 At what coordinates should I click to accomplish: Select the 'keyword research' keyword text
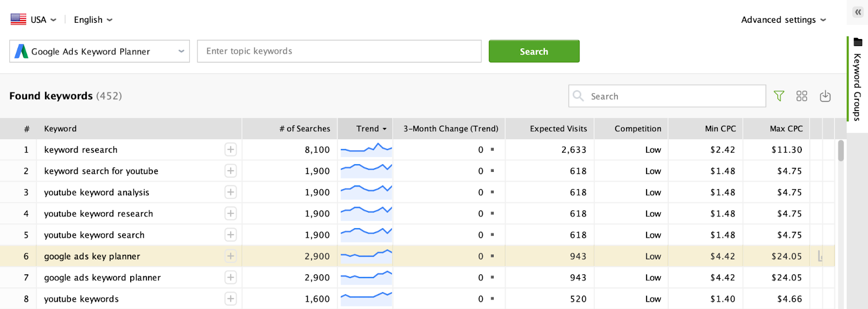[x=81, y=150]
